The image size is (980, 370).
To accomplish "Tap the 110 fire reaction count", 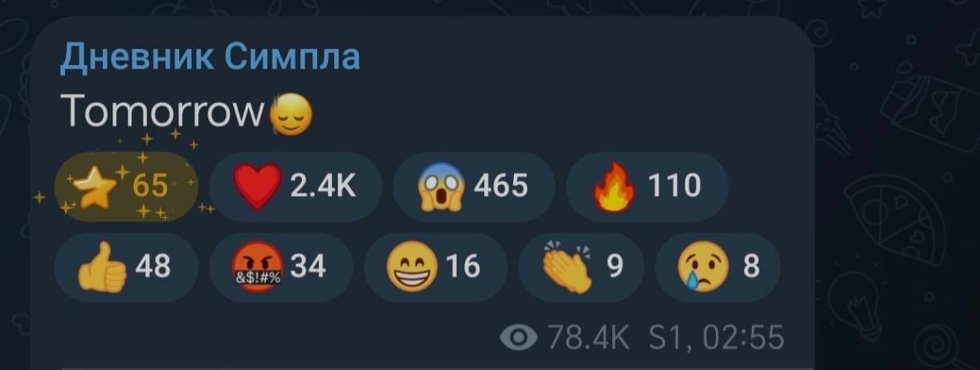I will click(x=674, y=187).
